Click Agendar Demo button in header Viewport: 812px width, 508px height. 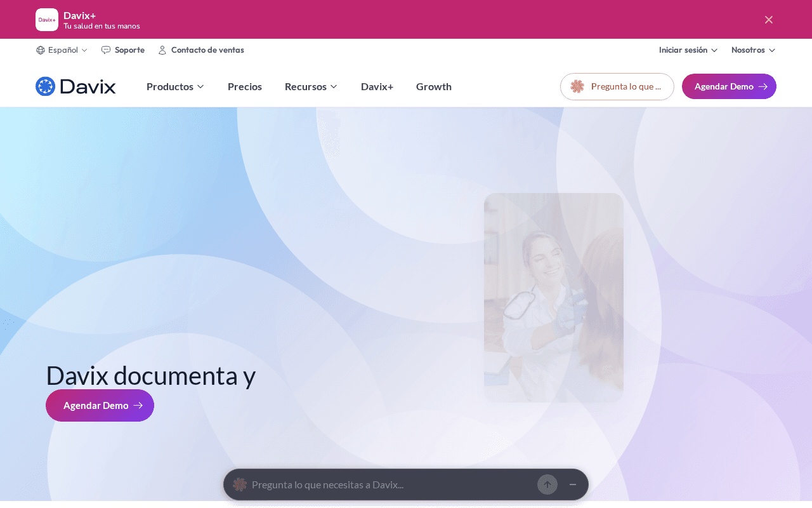point(729,86)
